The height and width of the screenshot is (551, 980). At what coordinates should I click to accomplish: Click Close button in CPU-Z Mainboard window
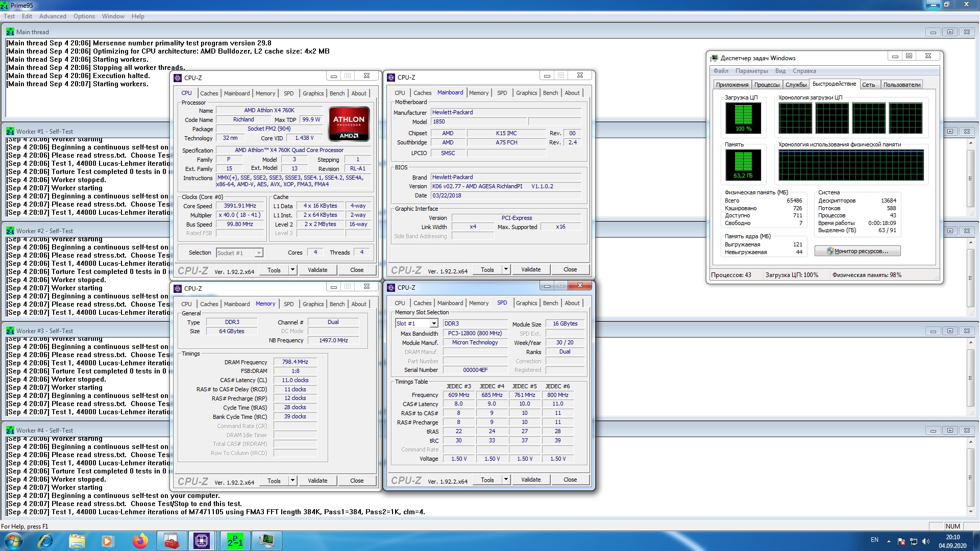(x=570, y=269)
